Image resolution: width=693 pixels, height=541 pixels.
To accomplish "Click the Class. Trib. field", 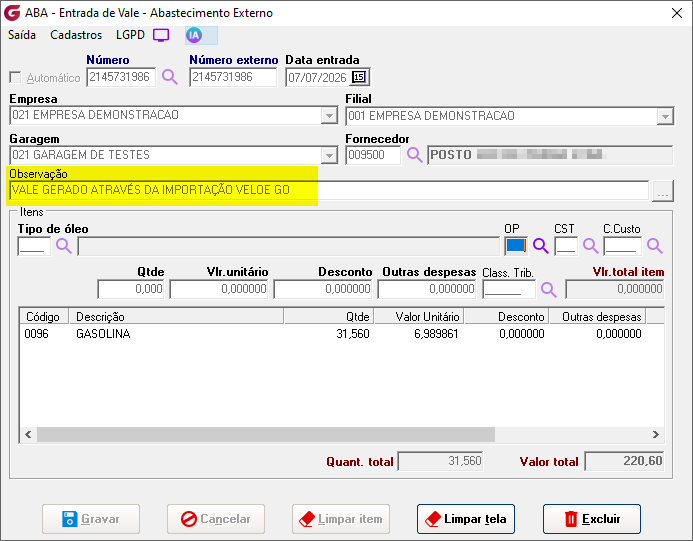I will point(509,290).
